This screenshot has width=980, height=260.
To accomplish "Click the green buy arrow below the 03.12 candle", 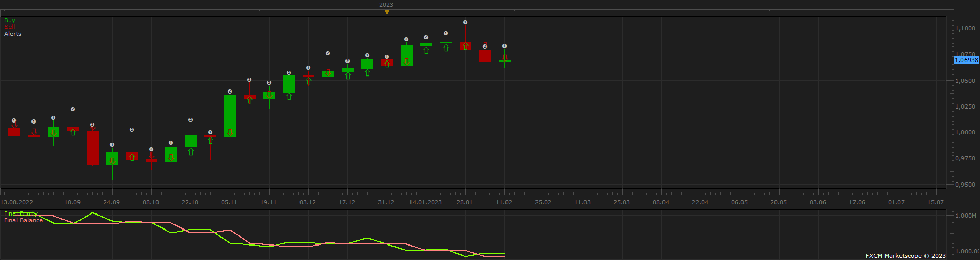I will (308, 81).
